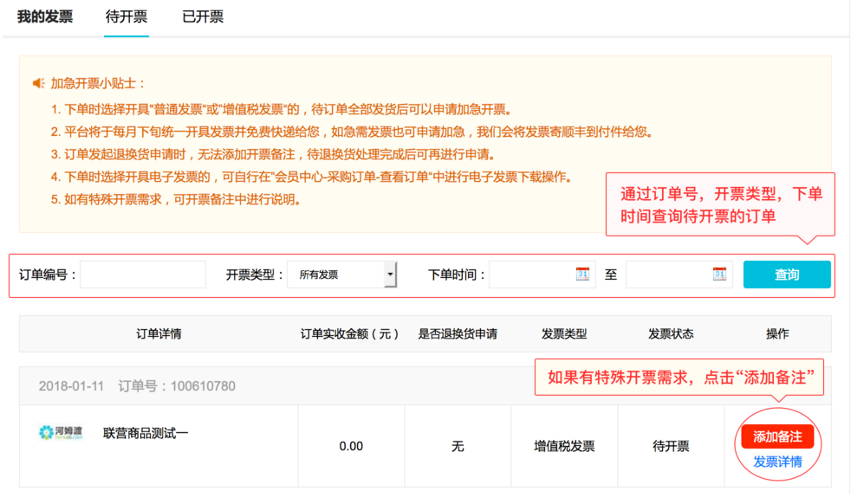The image size is (857, 504).
Task: Click the 订单实收金额（元） column header
Action: coord(350,333)
